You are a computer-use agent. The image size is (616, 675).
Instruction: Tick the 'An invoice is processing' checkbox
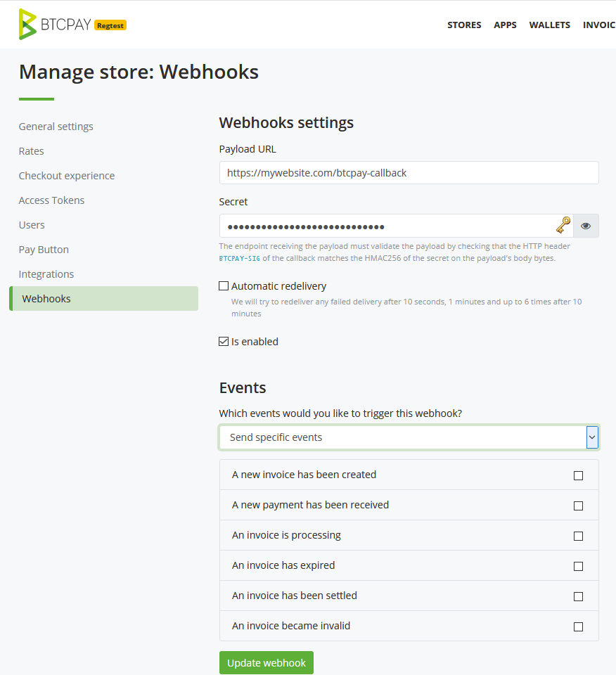pyautogui.click(x=578, y=536)
